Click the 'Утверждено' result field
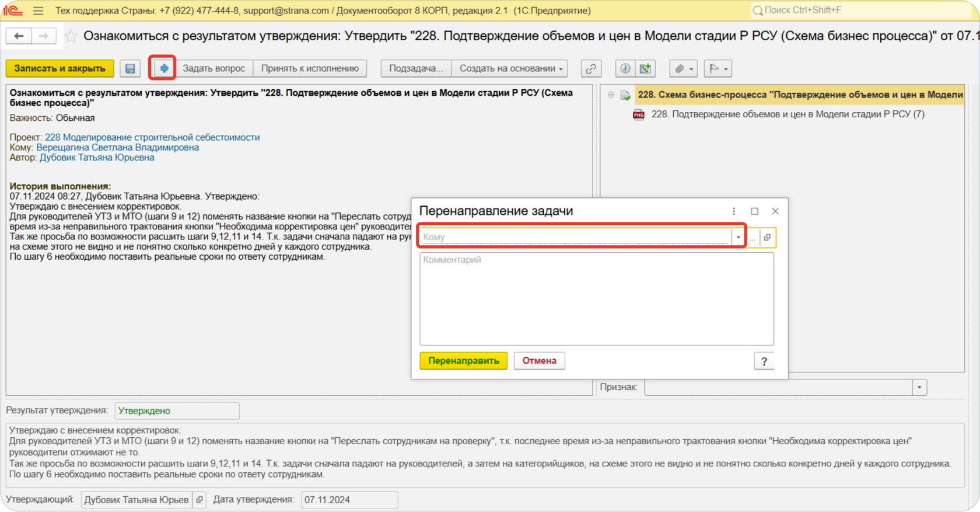The image size is (980, 512). pos(177,411)
